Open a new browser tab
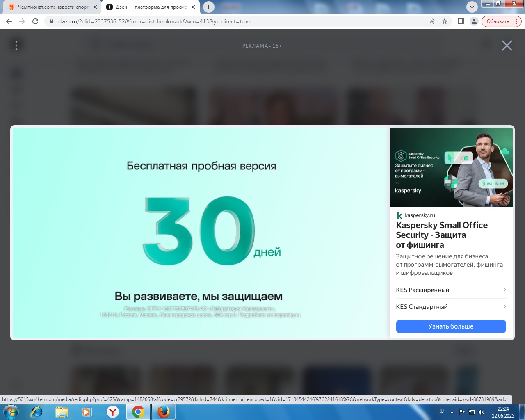Image resolution: width=525 pixels, height=420 pixels. coord(209,7)
